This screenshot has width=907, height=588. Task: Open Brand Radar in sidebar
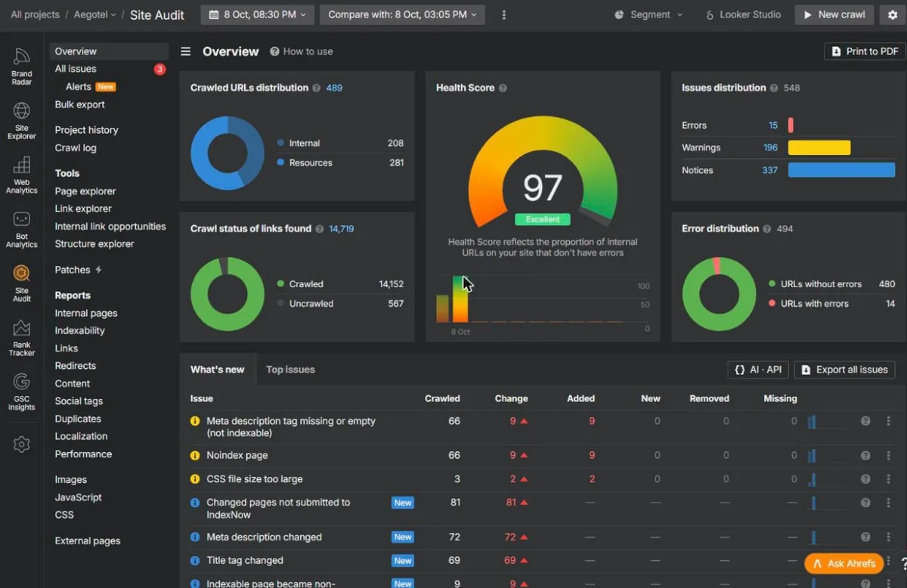(21, 66)
